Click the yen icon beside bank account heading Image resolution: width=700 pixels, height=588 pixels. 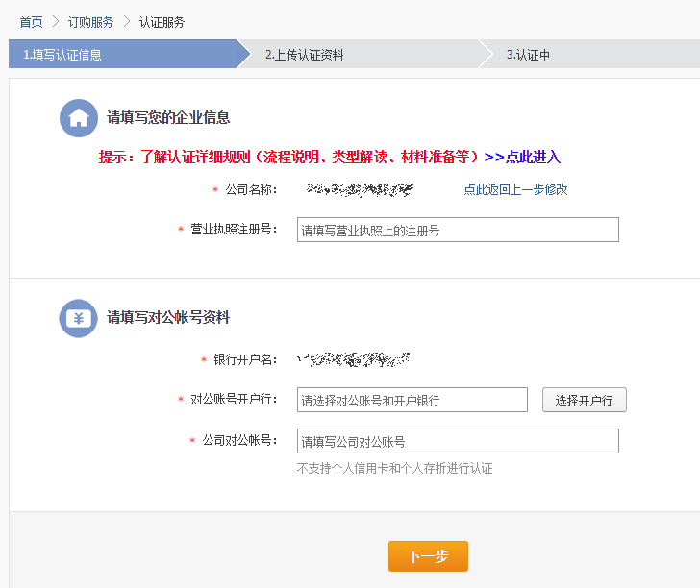click(x=79, y=318)
